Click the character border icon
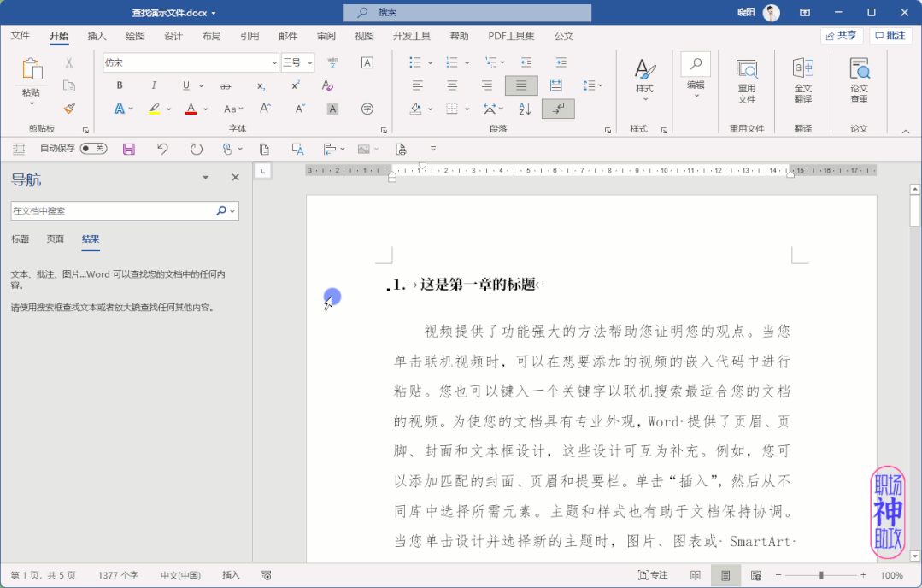 click(367, 62)
